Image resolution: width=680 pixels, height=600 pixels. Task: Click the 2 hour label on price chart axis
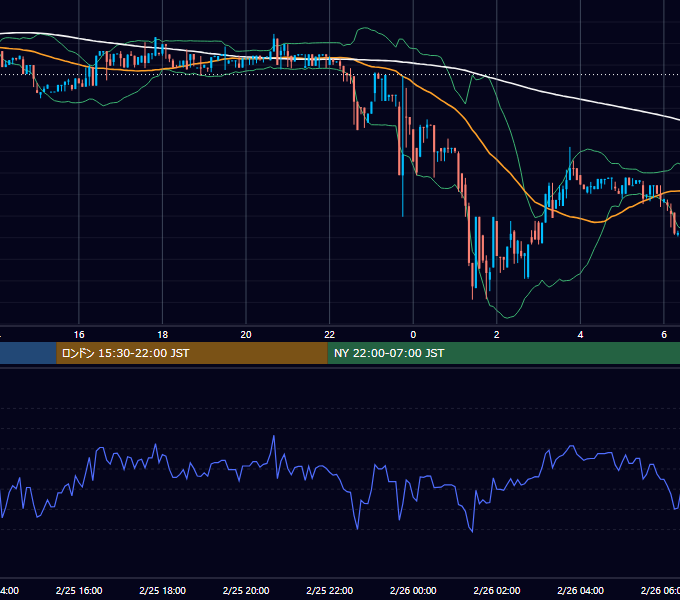tap(497, 335)
